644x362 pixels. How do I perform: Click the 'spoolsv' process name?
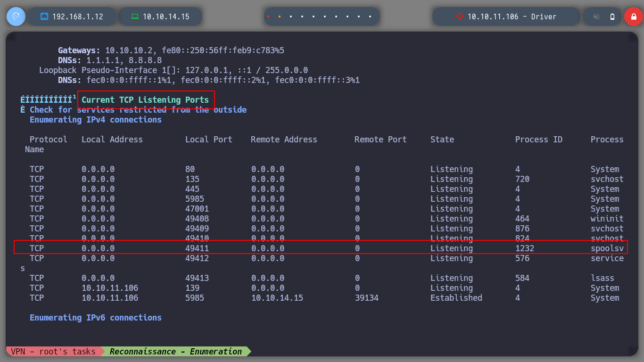pyautogui.click(x=607, y=248)
